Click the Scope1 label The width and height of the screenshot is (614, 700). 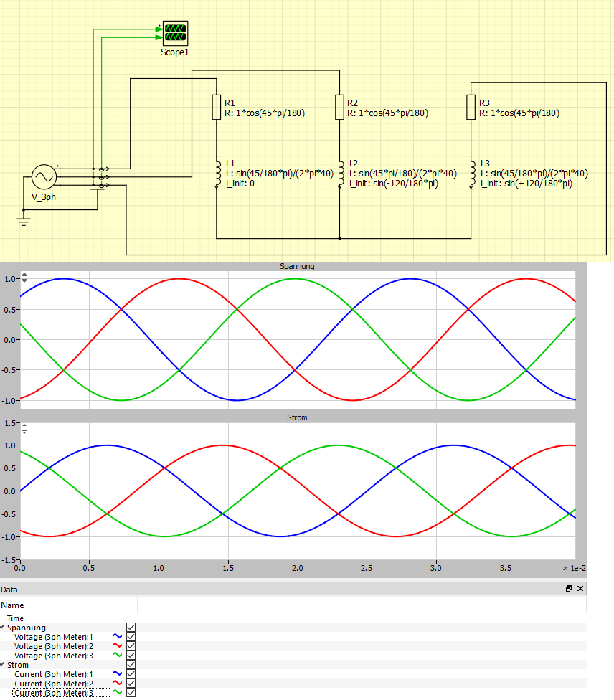[174, 52]
